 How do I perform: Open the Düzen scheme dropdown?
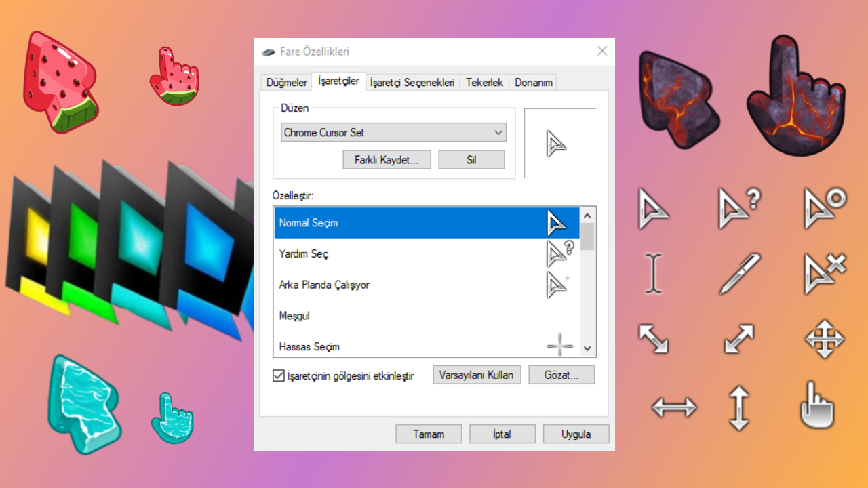coord(393,132)
